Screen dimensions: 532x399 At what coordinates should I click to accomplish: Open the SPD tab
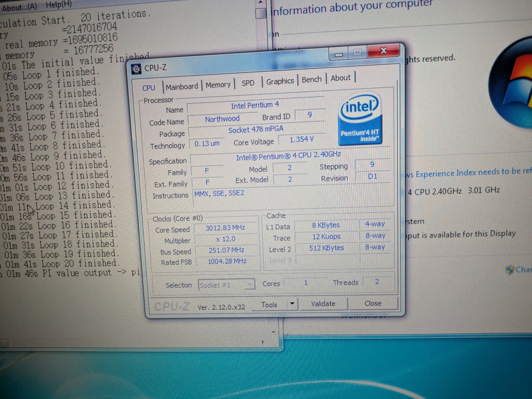coord(248,83)
